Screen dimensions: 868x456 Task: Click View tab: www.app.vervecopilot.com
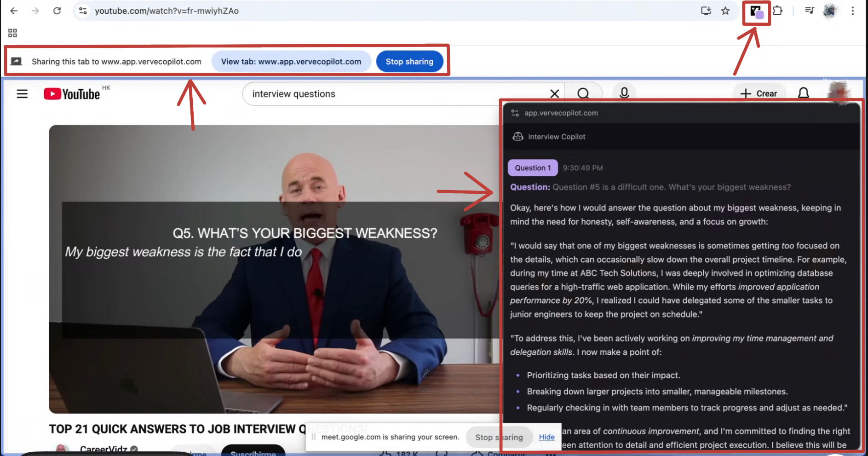point(291,62)
